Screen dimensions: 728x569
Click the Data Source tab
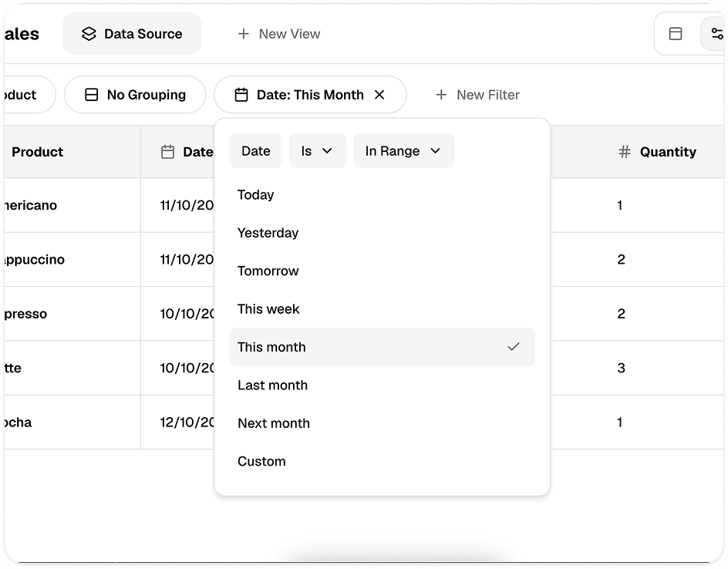coord(133,34)
